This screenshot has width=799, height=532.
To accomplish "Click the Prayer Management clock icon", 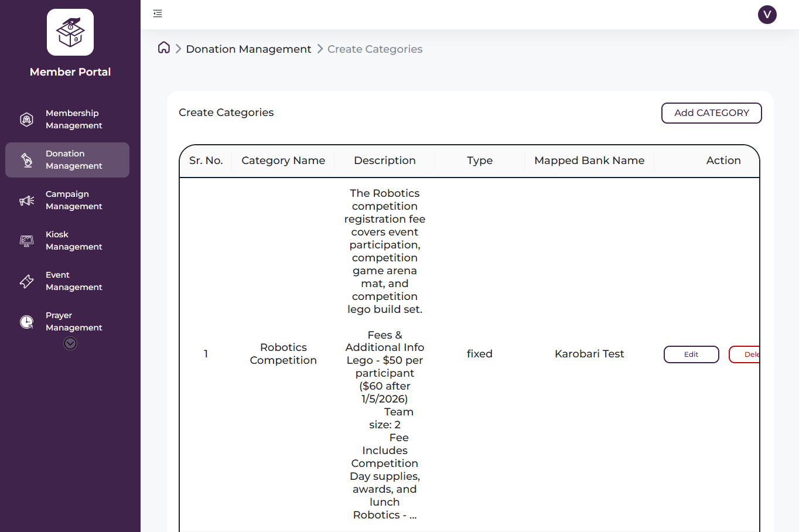I will point(26,322).
